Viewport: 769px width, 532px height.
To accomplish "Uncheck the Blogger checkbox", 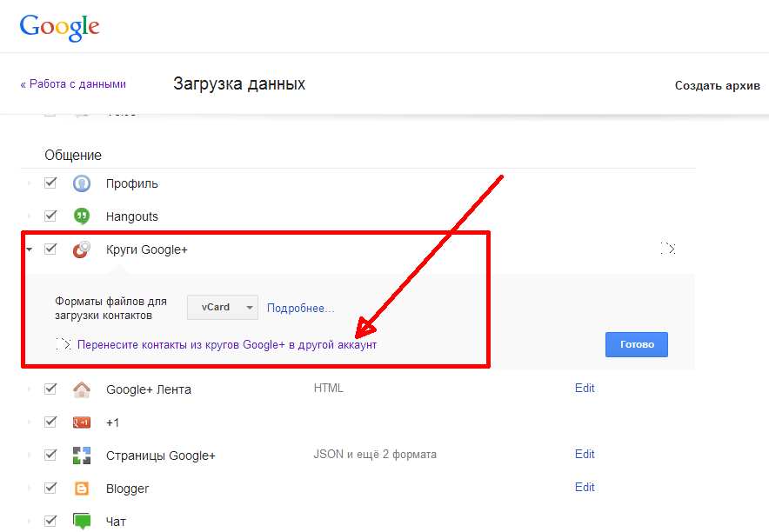I will tap(50, 488).
